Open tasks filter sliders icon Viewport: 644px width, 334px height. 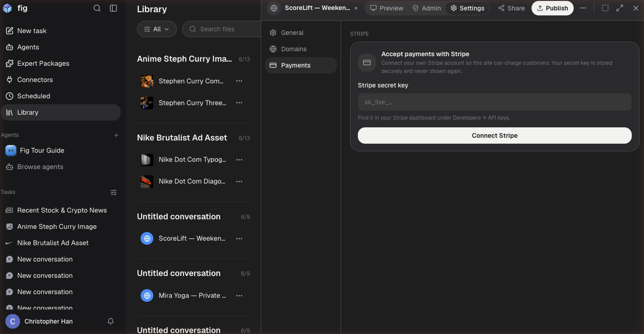point(114,192)
